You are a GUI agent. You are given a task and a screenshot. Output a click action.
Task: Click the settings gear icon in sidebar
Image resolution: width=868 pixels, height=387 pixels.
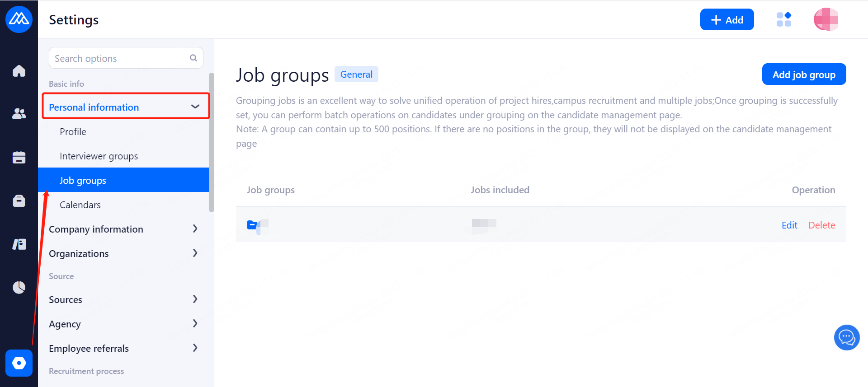pos(19,363)
